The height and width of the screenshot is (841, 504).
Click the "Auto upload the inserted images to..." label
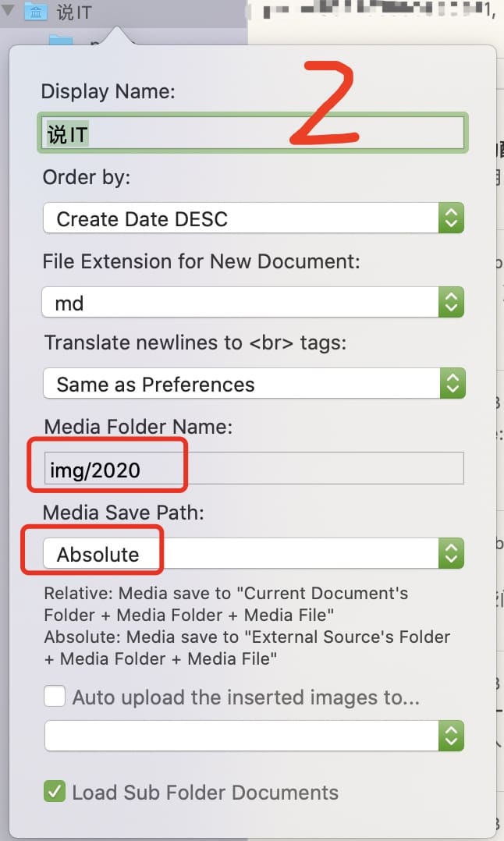tap(246, 697)
